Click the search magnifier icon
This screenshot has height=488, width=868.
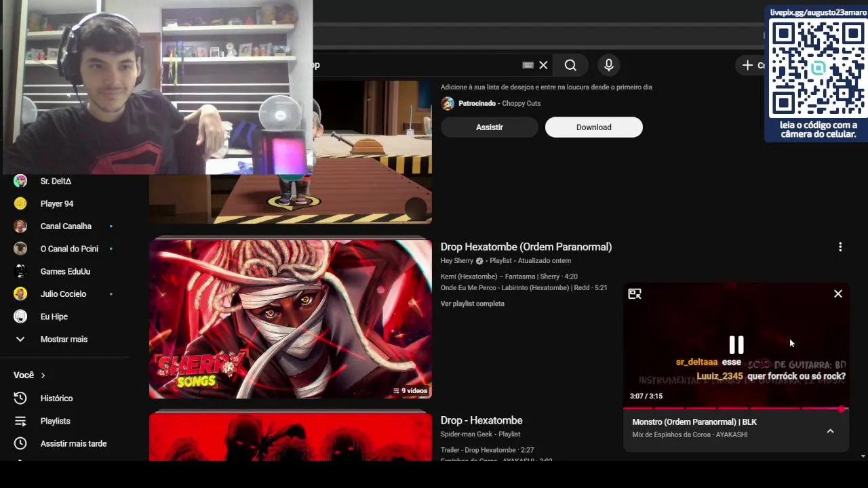(x=570, y=65)
